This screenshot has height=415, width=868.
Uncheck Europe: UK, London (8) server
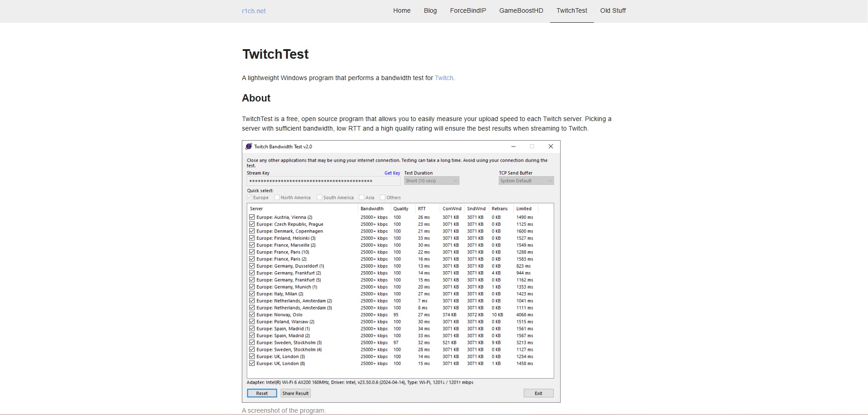click(252, 364)
